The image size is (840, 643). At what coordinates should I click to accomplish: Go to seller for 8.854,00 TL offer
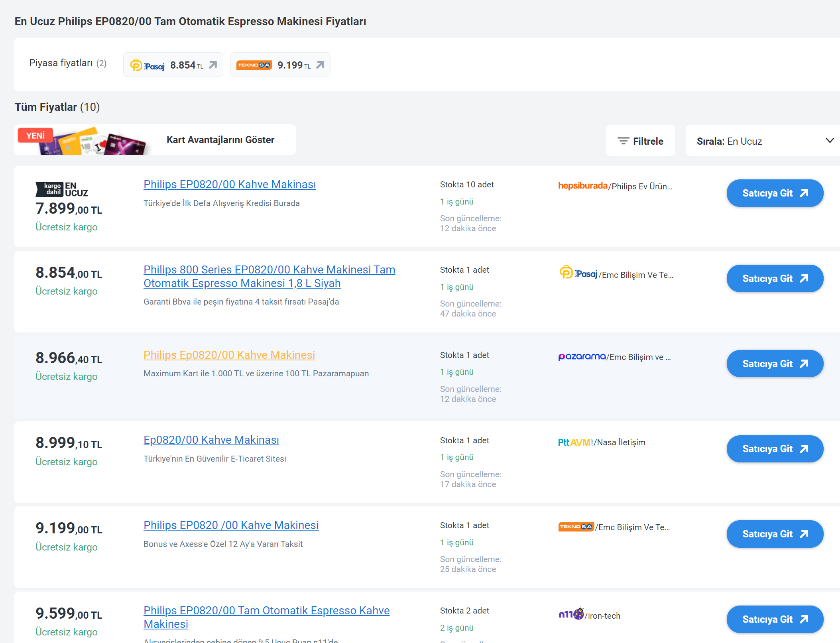point(775,279)
